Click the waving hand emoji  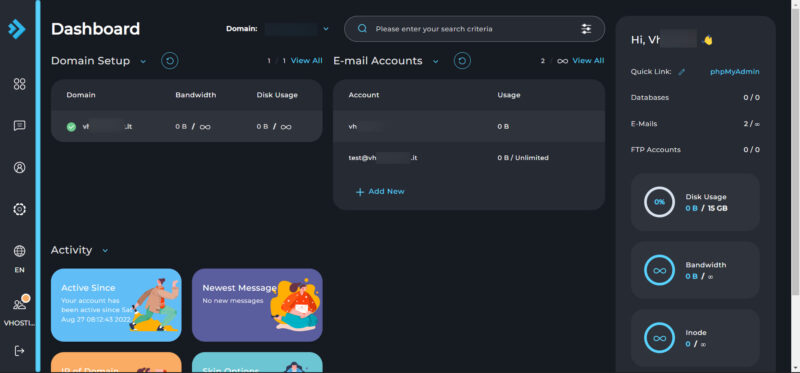point(708,40)
